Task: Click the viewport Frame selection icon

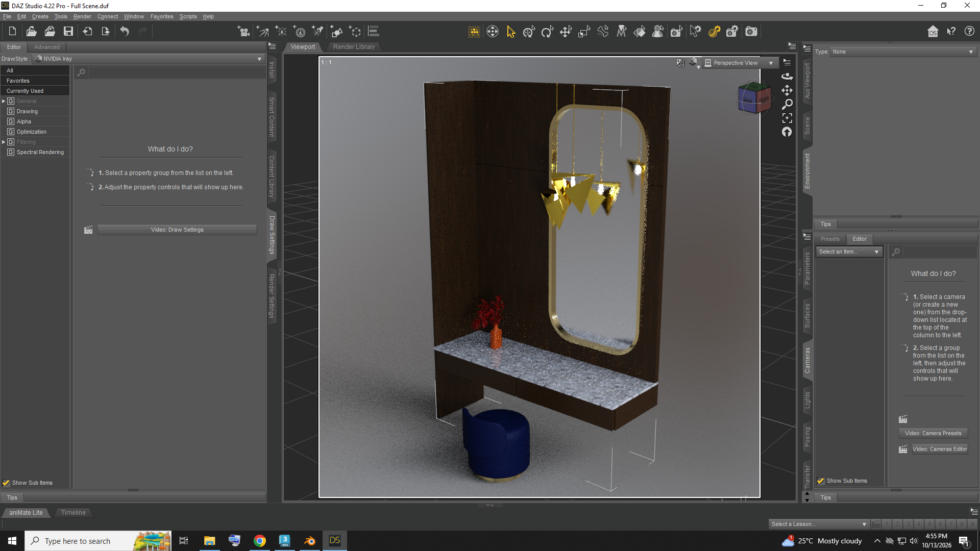Action: 787,118
